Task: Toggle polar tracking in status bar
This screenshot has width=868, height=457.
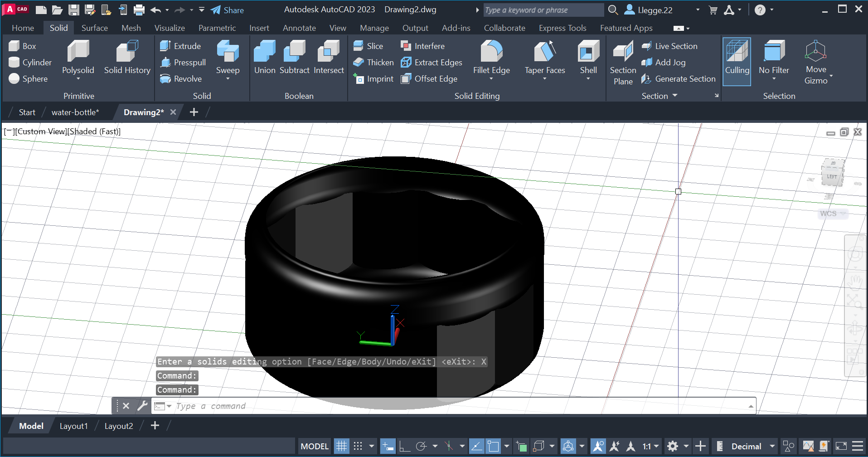Action: coord(421,446)
